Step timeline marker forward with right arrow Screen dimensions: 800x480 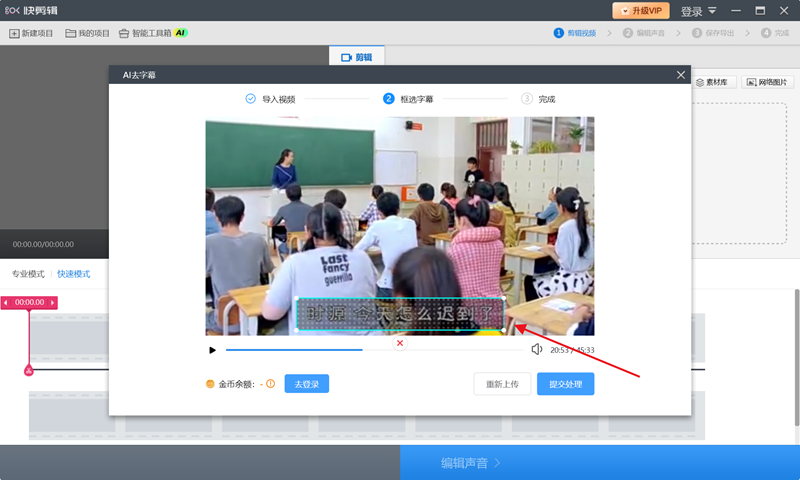tap(52, 302)
